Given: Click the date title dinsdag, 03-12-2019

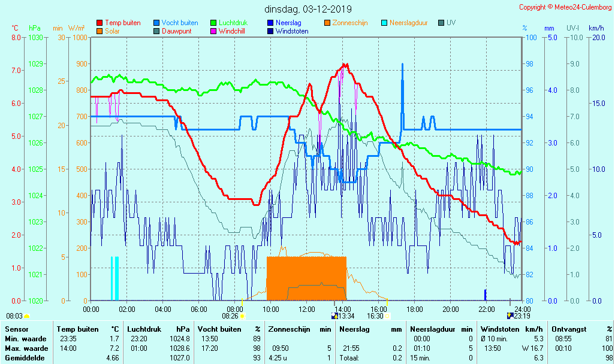Looking at the screenshot, I should coord(308,9).
